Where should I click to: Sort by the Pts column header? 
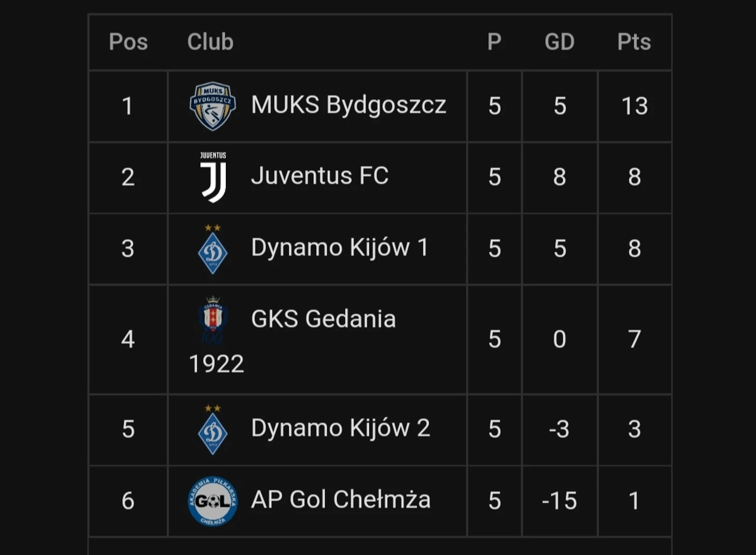point(634,42)
